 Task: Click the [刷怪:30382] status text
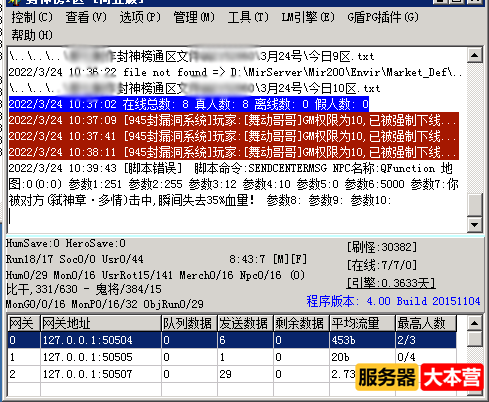pyautogui.click(x=382, y=247)
